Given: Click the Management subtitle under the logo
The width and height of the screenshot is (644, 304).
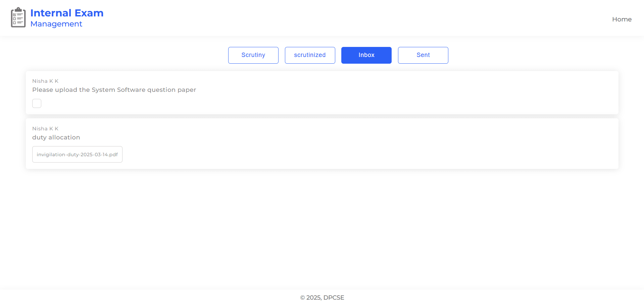Looking at the screenshot, I should [x=56, y=24].
